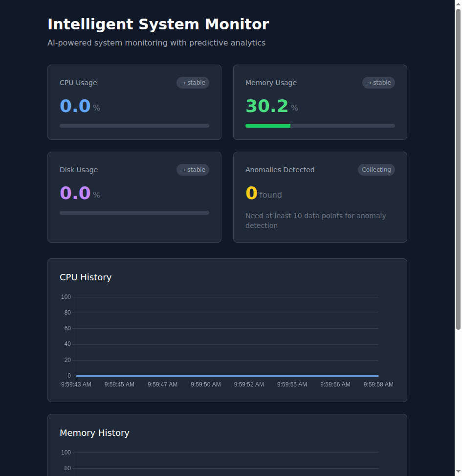Click the Disk Usage percentage value
The width and height of the screenshot is (462, 476).
[75, 193]
